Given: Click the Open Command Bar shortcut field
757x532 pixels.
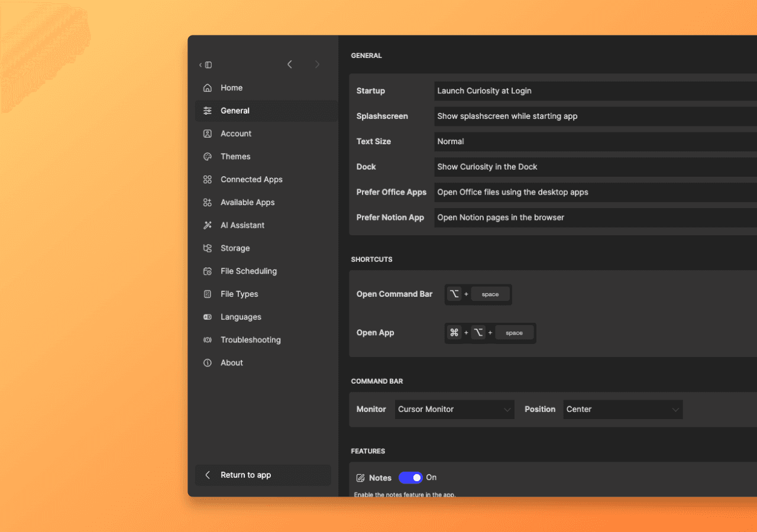Looking at the screenshot, I should [478, 294].
